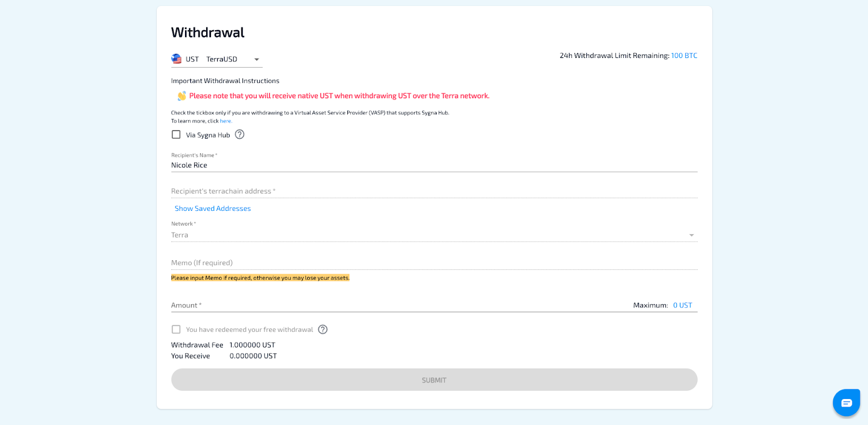The height and width of the screenshot is (425, 868).
Task: Click the 100 BTC withdrawal limit link
Action: (x=684, y=56)
